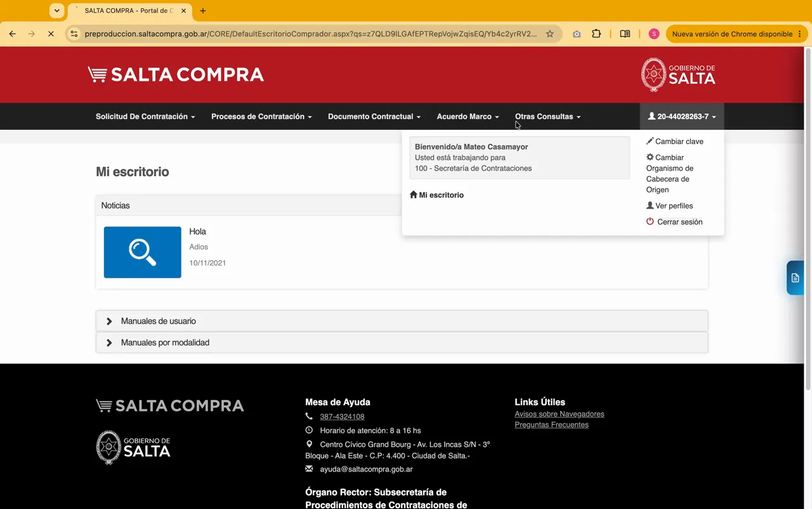Expand the Manuales por modalidad section
The width and height of the screenshot is (812, 509).
(x=402, y=342)
